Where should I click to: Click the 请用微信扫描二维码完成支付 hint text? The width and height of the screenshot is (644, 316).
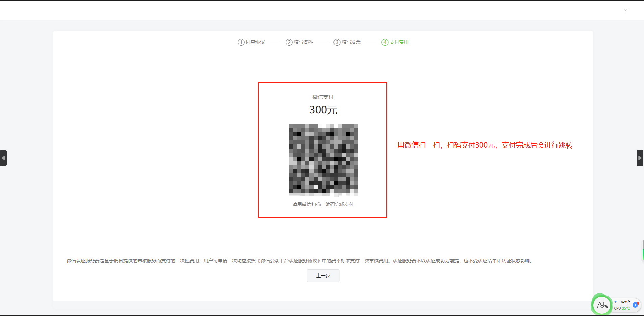click(x=323, y=204)
